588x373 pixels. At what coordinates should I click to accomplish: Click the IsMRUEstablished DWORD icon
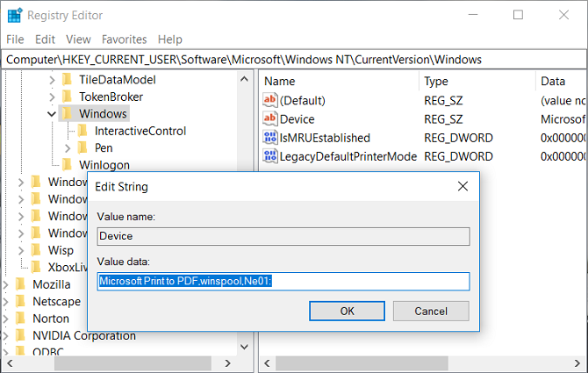click(269, 138)
